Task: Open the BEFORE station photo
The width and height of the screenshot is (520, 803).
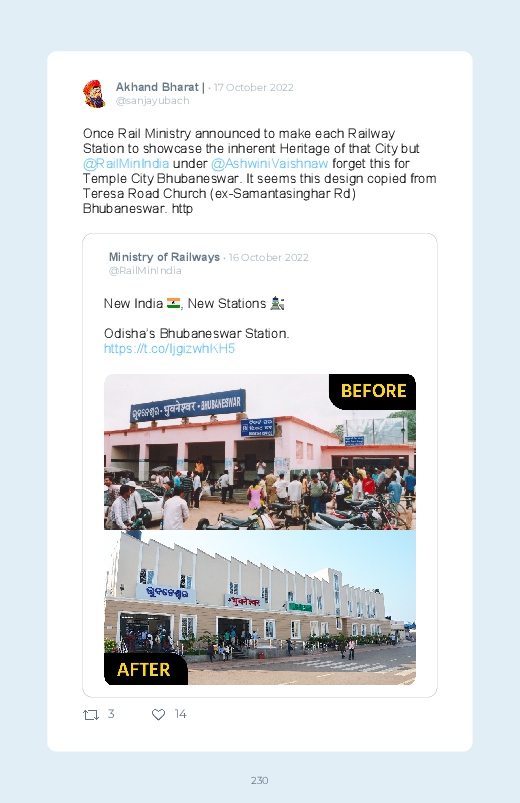Action: pos(260,452)
